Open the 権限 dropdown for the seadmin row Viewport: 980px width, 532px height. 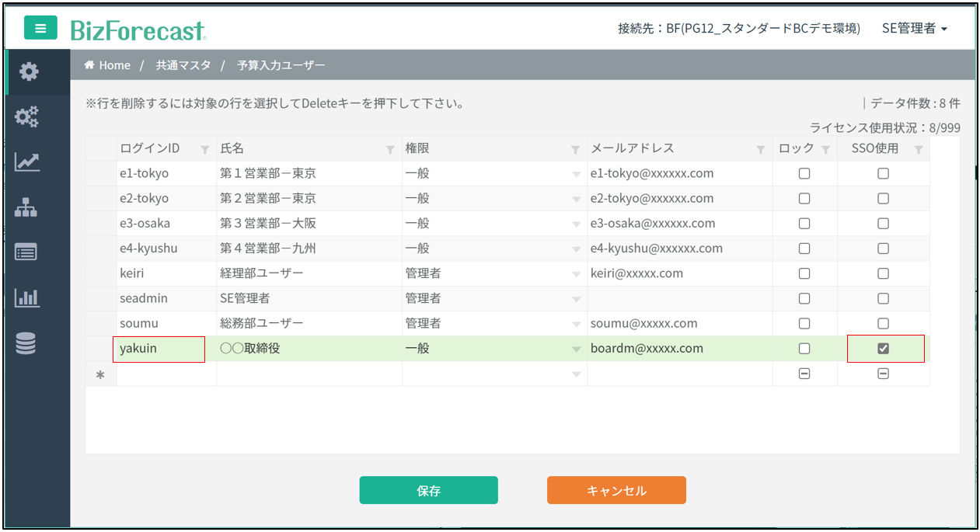(576, 299)
